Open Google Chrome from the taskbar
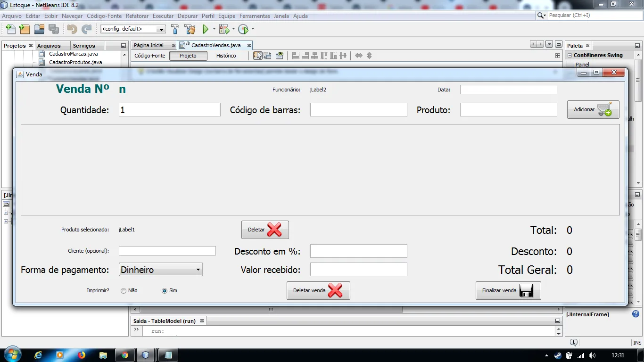Screen dimensions: 644x362 (125, 355)
